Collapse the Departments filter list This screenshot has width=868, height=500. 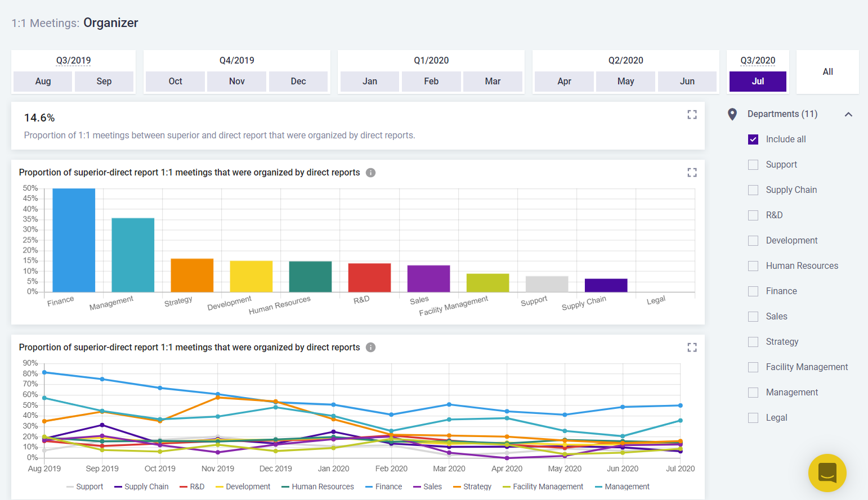848,114
